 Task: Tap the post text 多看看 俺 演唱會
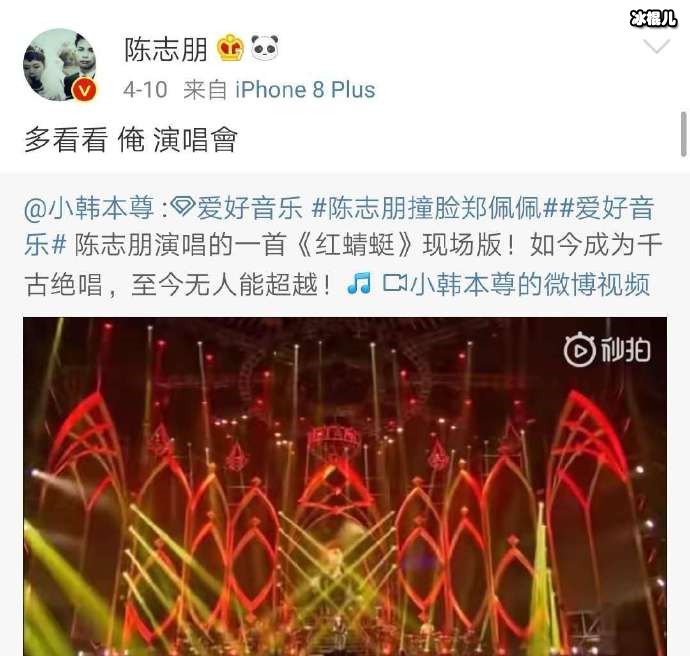click(x=131, y=139)
